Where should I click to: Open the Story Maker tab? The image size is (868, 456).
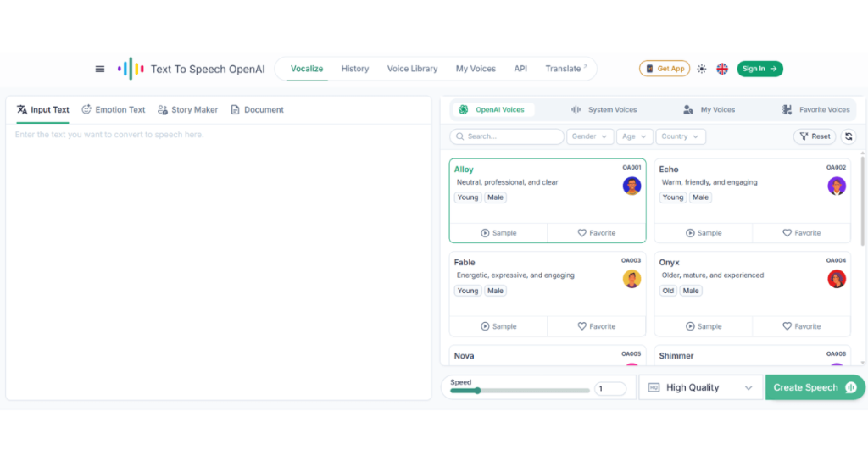click(x=187, y=109)
